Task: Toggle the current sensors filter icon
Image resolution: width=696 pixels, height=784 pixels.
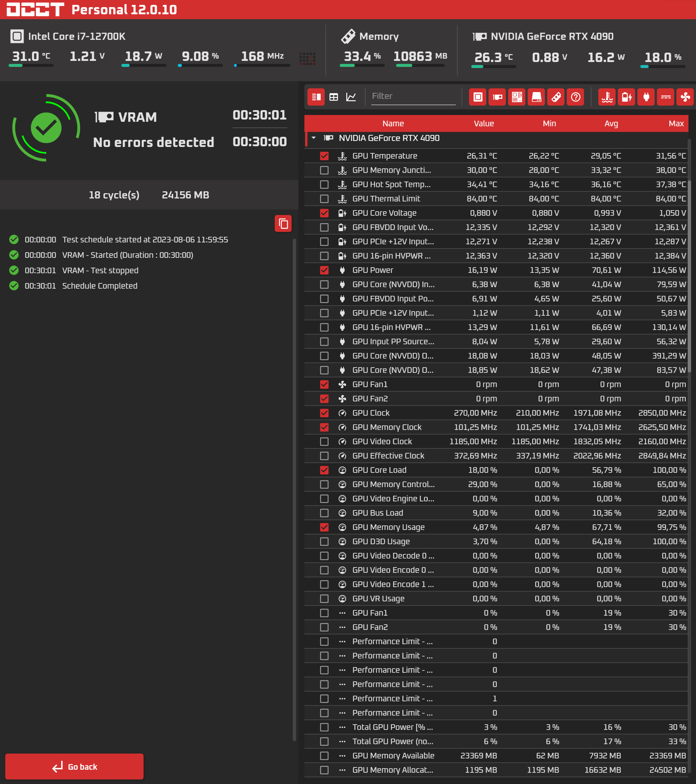Action: coord(666,97)
